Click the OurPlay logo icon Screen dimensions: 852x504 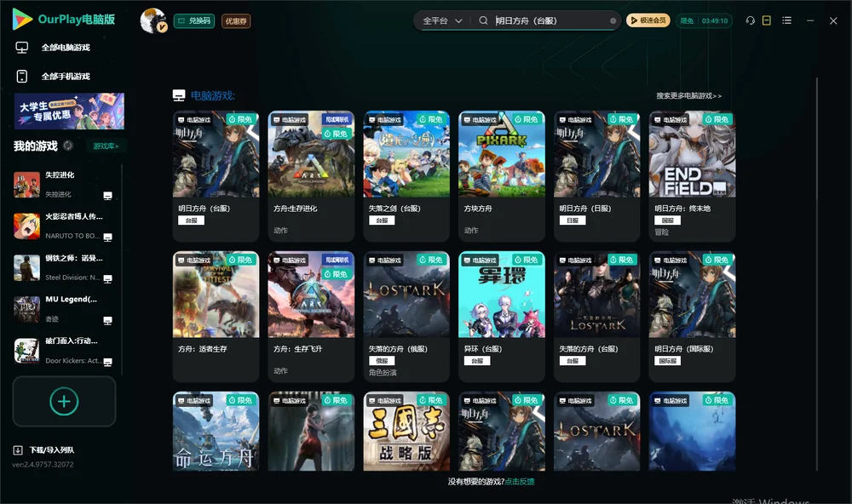(22, 19)
